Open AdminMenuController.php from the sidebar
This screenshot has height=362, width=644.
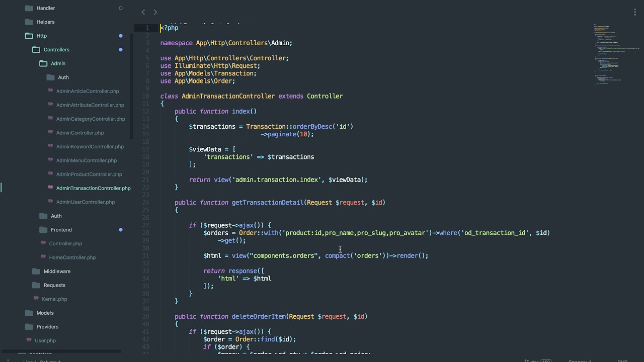pos(87,160)
